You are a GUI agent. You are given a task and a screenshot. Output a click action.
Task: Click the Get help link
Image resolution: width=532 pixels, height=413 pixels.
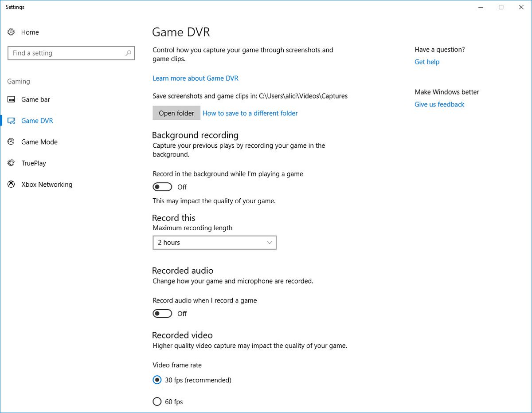[427, 62]
